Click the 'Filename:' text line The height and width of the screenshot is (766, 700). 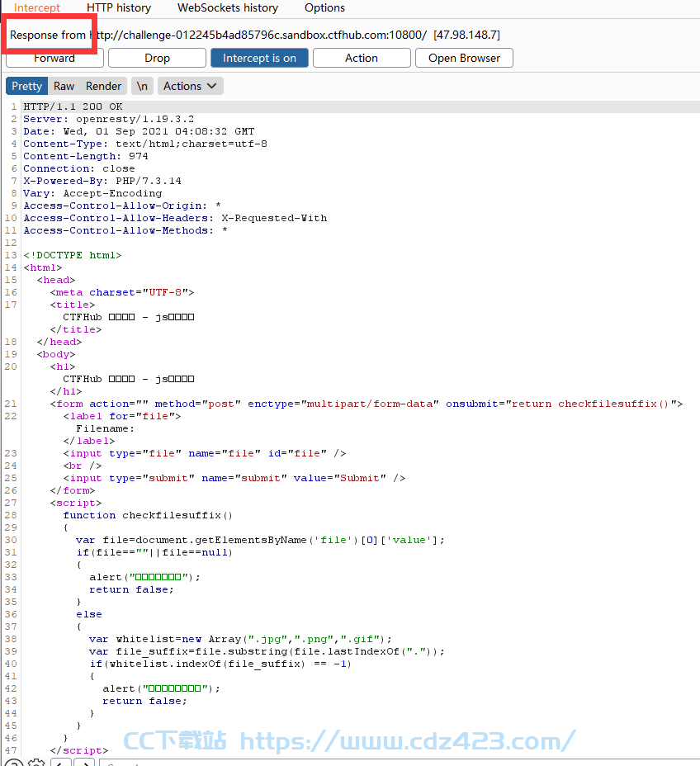tap(105, 428)
